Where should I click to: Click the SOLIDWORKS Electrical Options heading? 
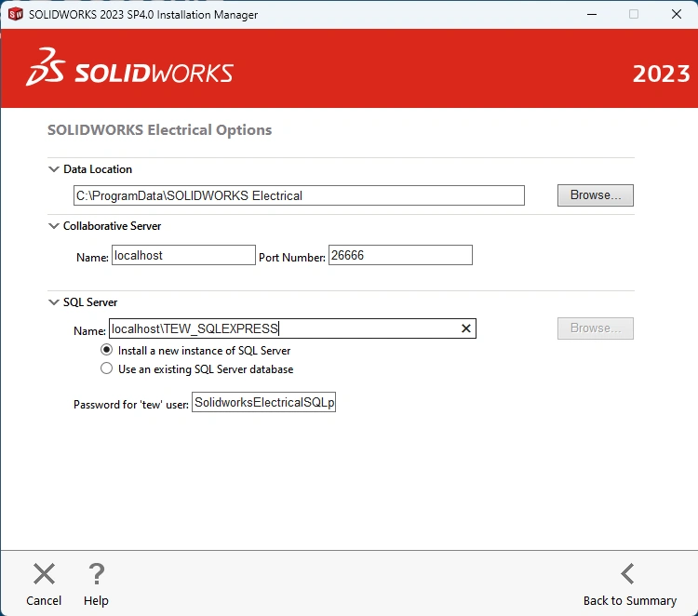click(x=159, y=130)
